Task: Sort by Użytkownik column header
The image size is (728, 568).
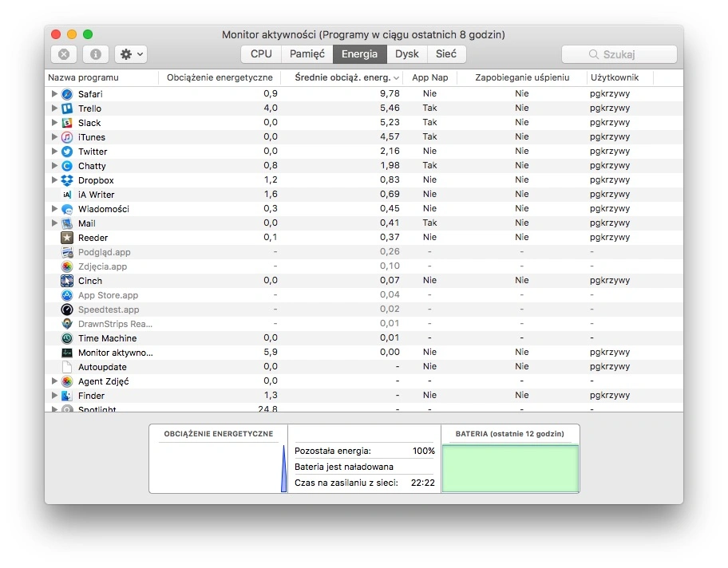Action: (x=619, y=77)
